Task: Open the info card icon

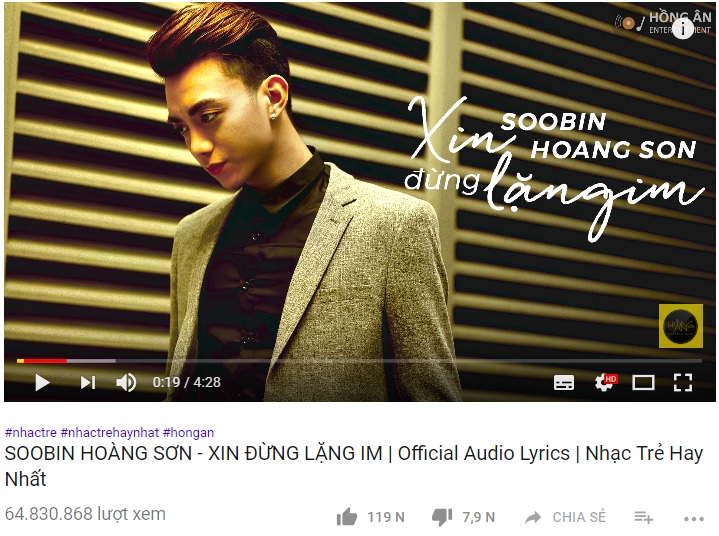Action: [x=683, y=29]
